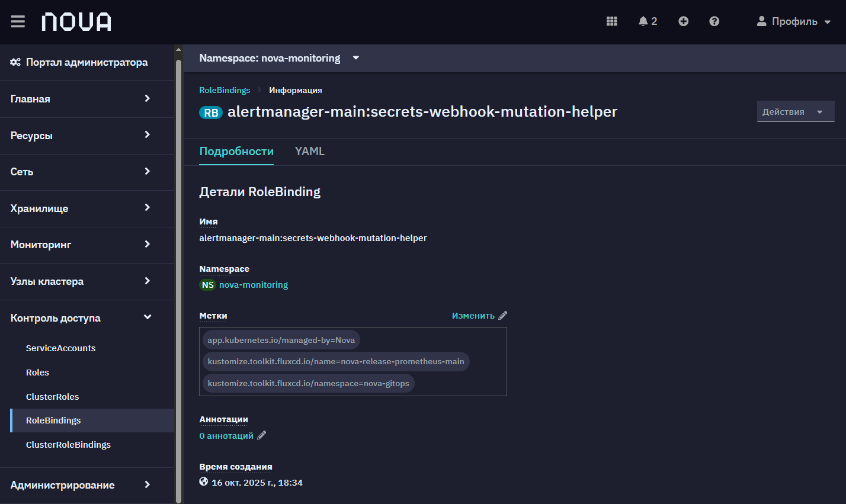This screenshot has height=504, width=846.
Task: Click the kustomize name=nova-release-prometheus-main label
Action: [336, 361]
